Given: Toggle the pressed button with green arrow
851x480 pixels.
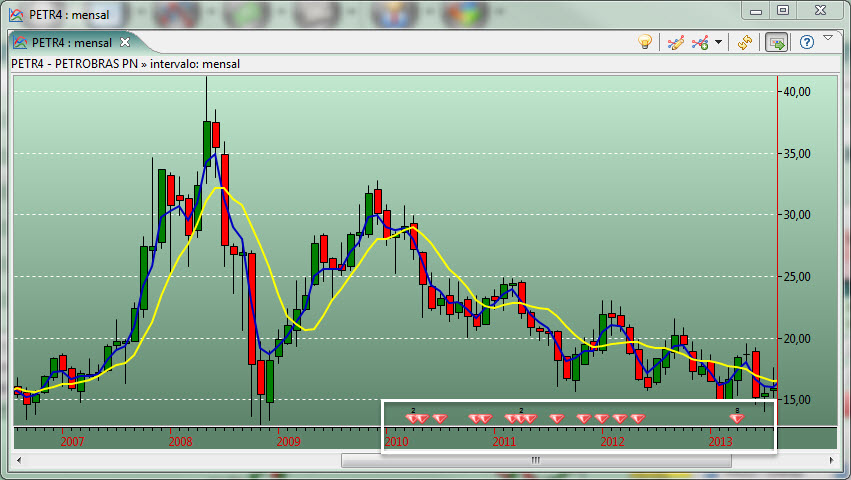Looking at the screenshot, I should click(777, 42).
